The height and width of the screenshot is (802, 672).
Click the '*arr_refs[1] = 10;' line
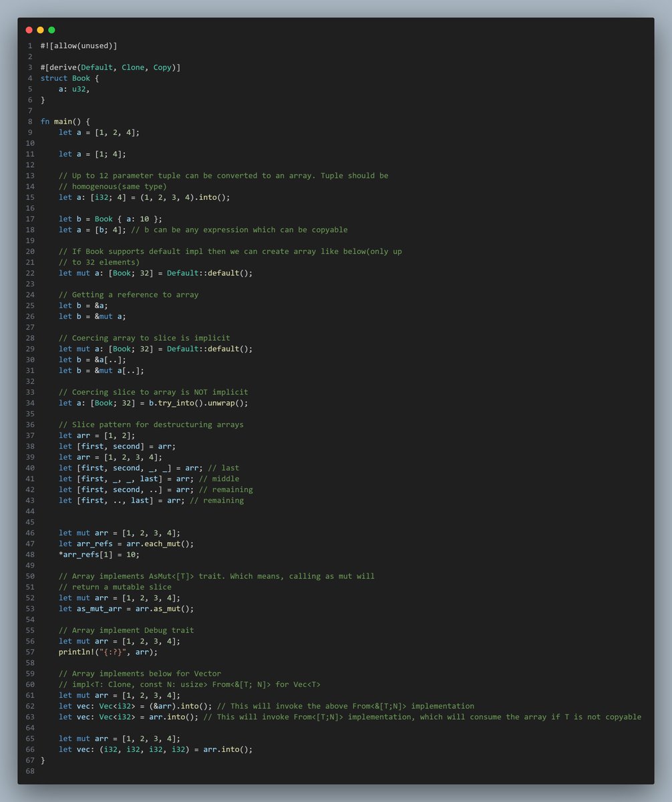click(99, 554)
